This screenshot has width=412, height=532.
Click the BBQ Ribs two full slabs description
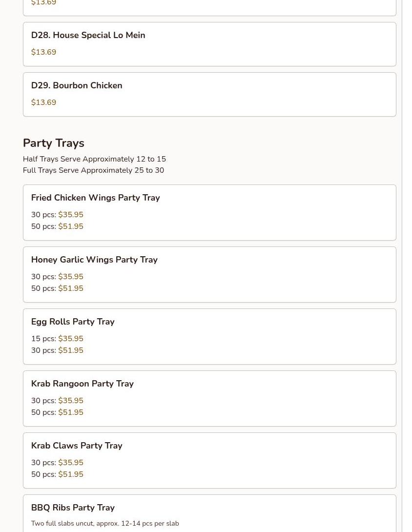105,524
